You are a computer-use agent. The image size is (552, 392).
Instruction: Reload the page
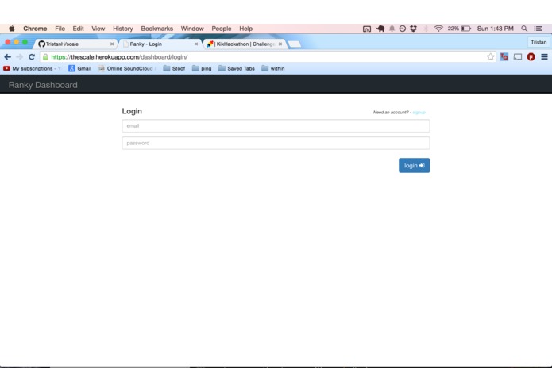pos(32,56)
